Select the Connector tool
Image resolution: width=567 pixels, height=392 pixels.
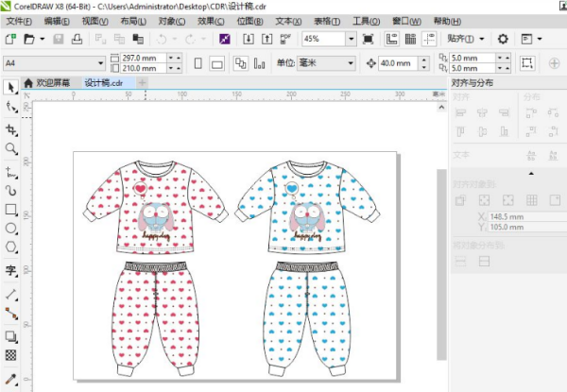11,314
